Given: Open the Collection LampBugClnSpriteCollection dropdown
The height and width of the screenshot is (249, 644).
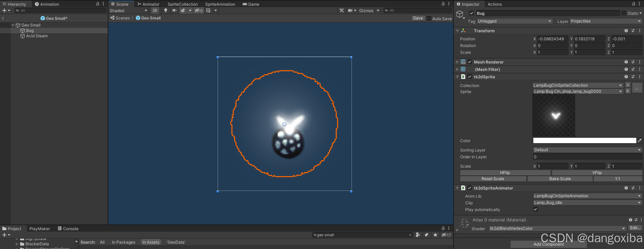Looking at the screenshot, I should (578, 85).
